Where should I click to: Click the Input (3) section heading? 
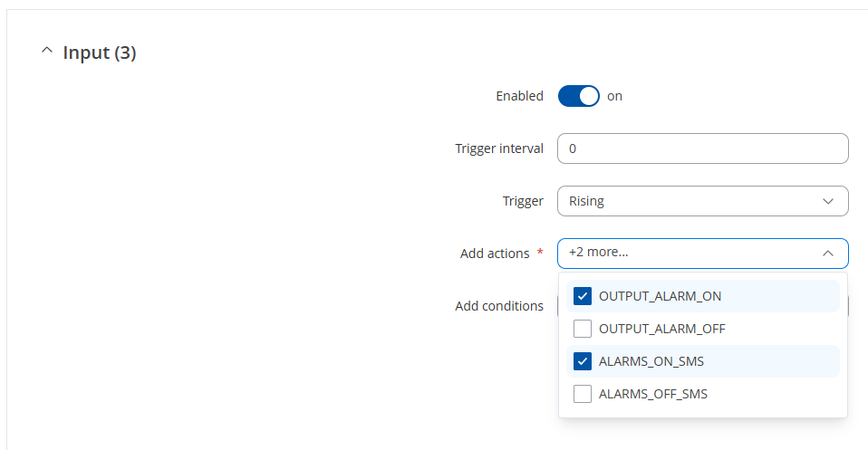coord(100,53)
